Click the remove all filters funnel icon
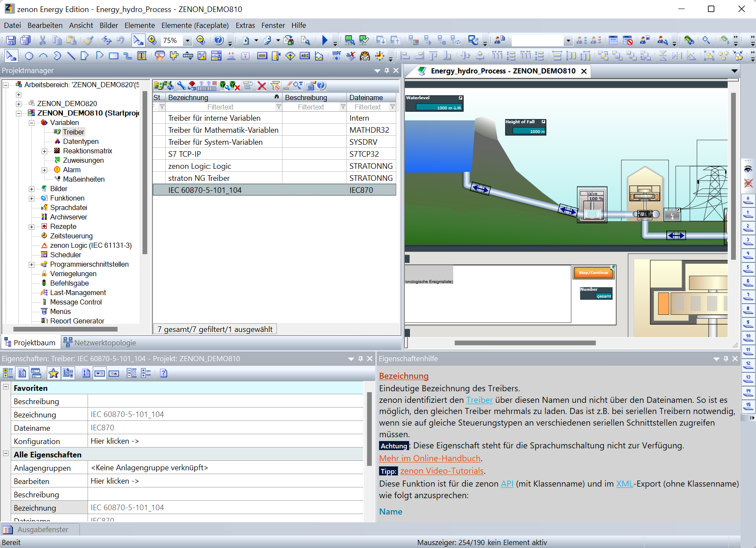 [x=275, y=86]
